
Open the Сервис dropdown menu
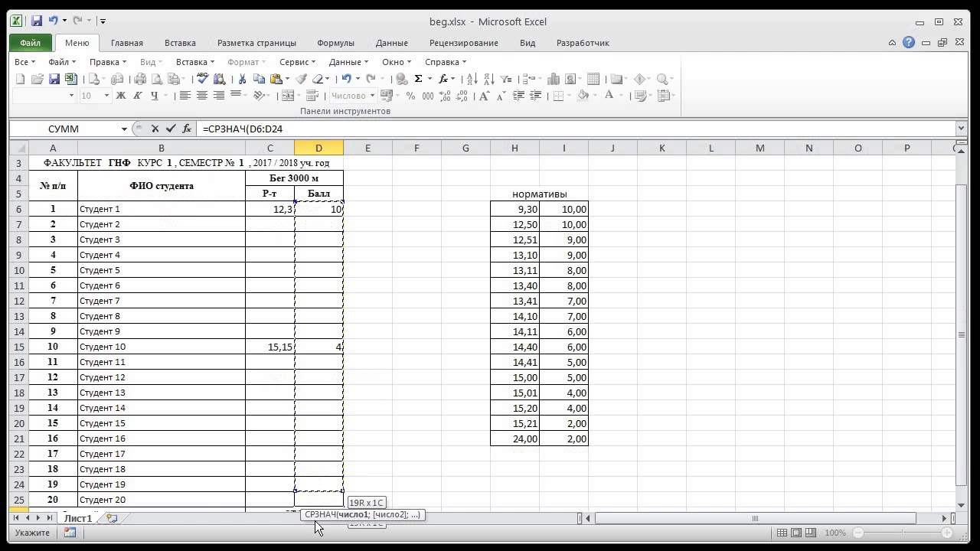coord(297,62)
